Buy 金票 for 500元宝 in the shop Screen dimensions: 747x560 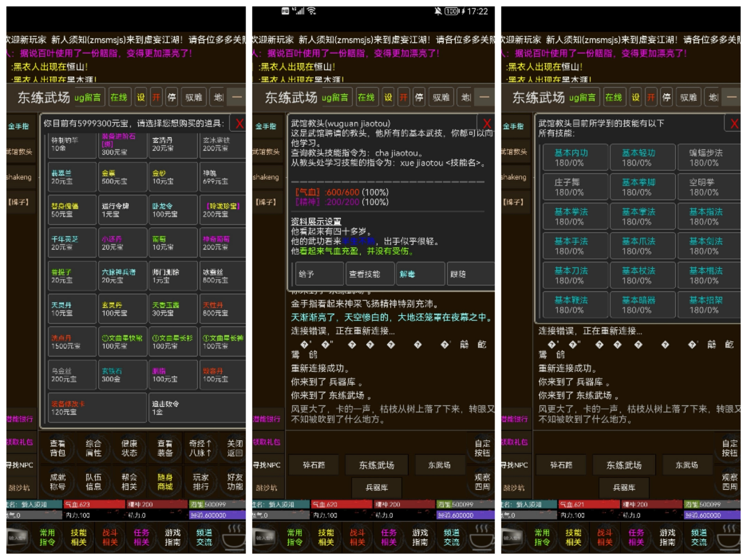[x=122, y=177]
